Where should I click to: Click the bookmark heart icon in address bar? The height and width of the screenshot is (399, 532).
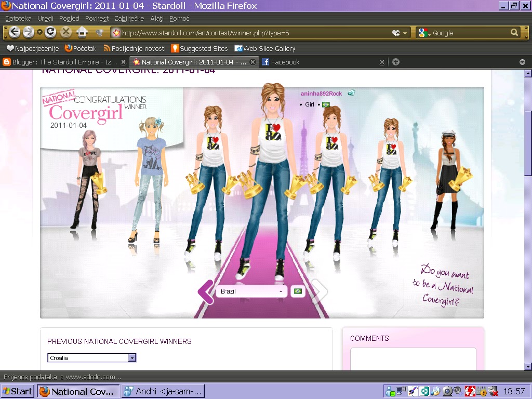(x=395, y=33)
